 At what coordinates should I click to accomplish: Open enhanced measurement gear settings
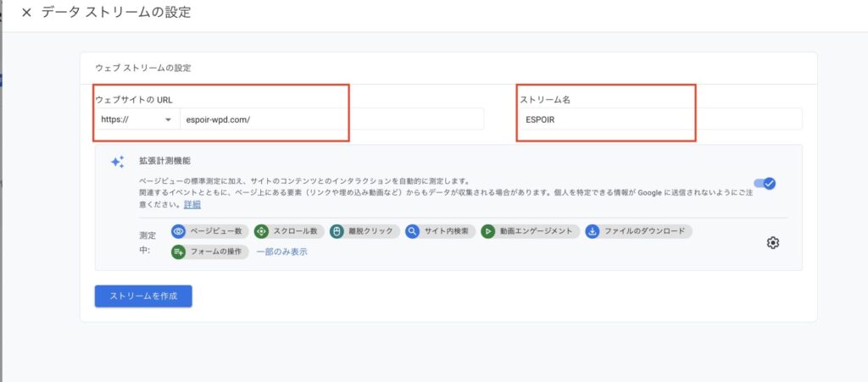click(x=773, y=243)
